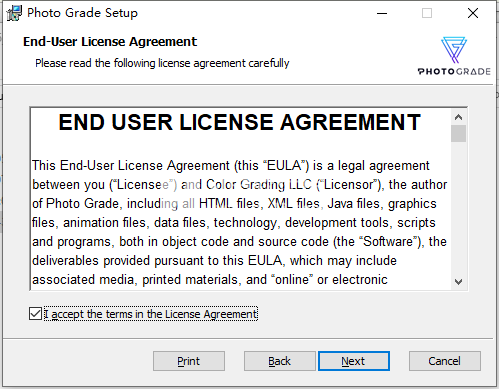This screenshot has width=499, height=389.
Task: Click the installer icon in the title bar
Action: coord(14,13)
